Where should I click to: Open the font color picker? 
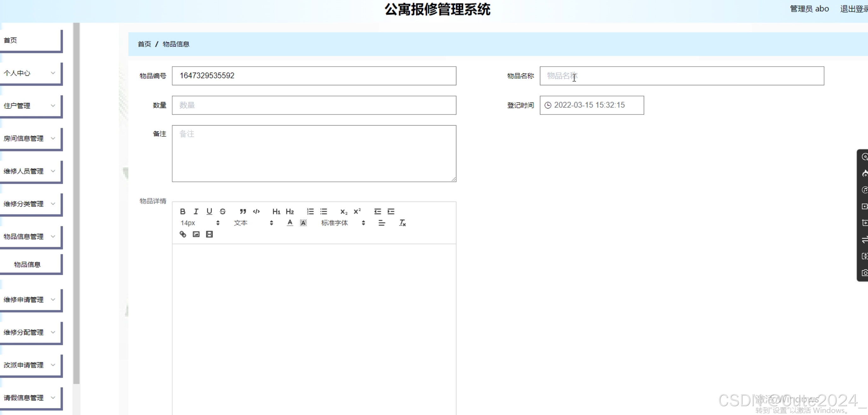click(x=290, y=223)
